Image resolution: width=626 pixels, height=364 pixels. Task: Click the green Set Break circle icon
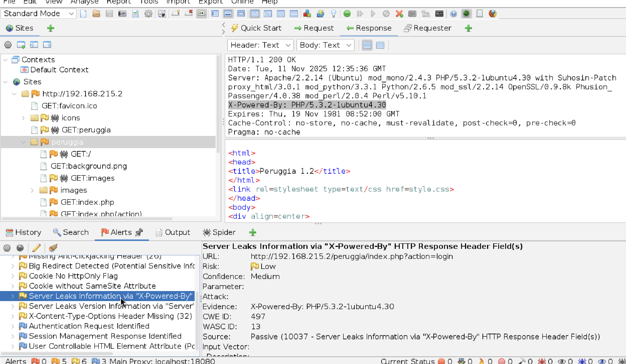pos(347,14)
